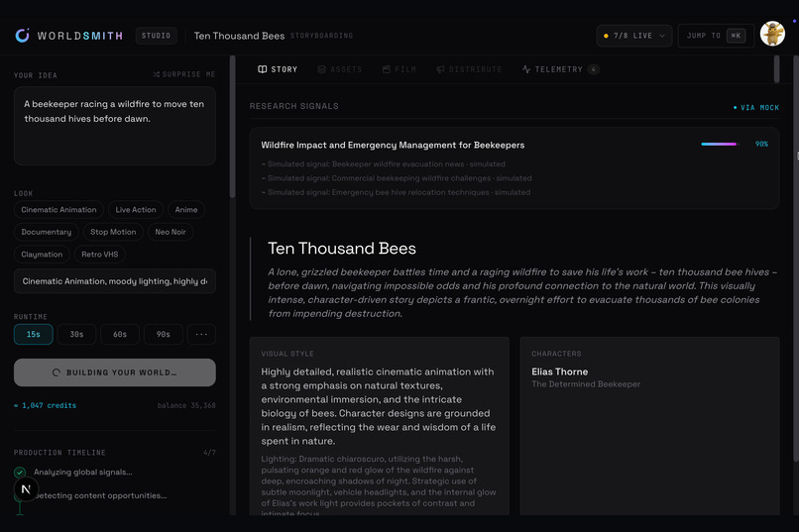Click the CHARACTERS card label
This screenshot has height=532, width=799.
pyautogui.click(x=556, y=354)
